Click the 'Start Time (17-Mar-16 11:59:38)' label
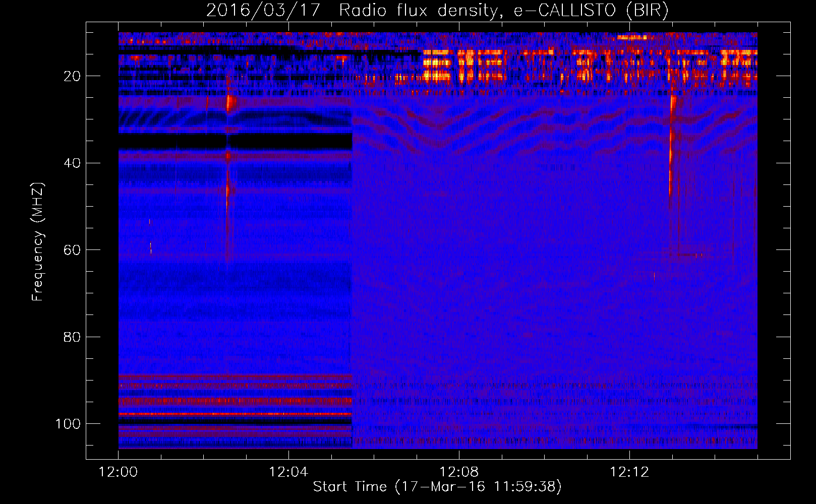 tap(437, 487)
